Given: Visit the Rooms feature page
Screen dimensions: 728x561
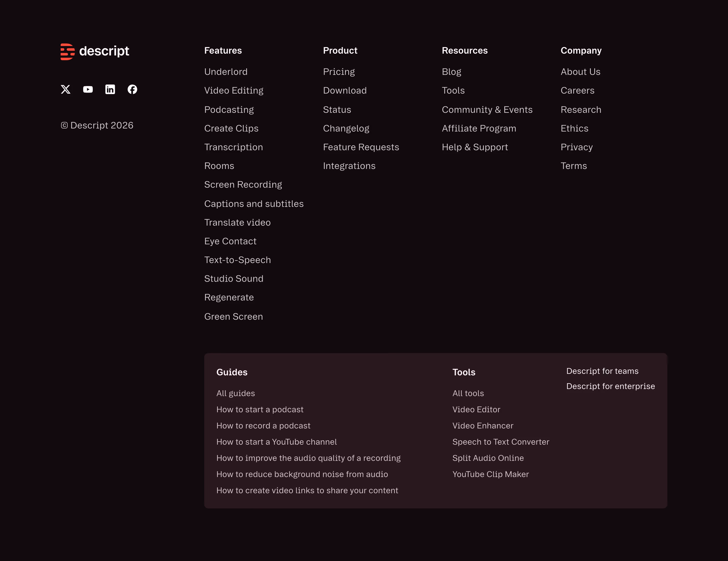Looking at the screenshot, I should tap(219, 166).
